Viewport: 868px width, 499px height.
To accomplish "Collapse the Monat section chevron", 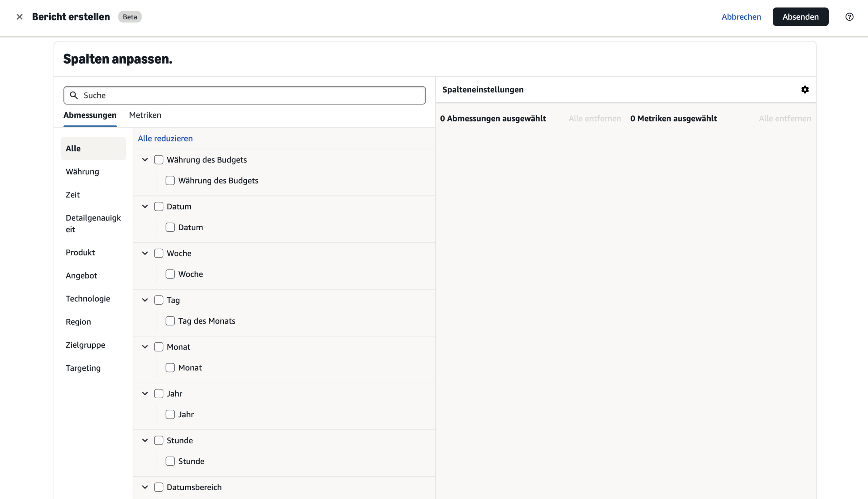I will tap(145, 347).
